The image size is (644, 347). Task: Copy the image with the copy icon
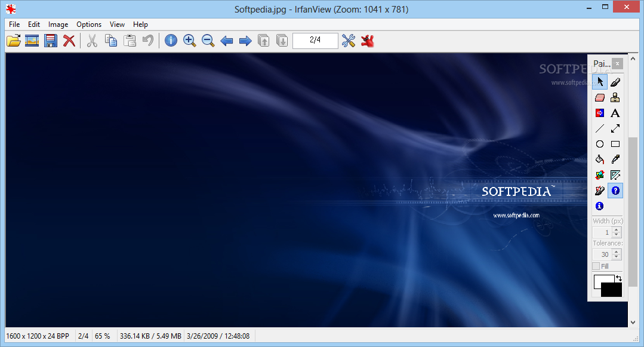click(111, 41)
